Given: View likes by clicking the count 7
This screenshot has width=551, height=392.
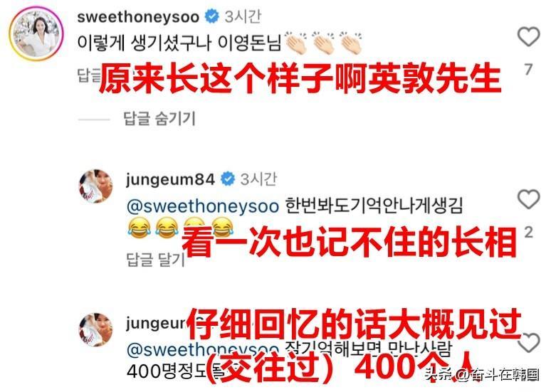Looking at the screenshot, I should [528, 70].
